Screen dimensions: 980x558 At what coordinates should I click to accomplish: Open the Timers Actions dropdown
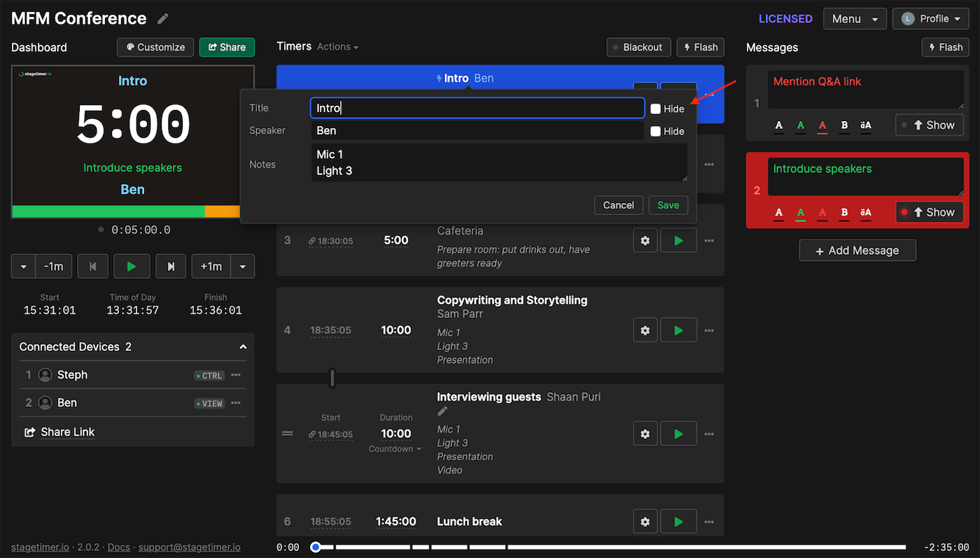(x=336, y=46)
